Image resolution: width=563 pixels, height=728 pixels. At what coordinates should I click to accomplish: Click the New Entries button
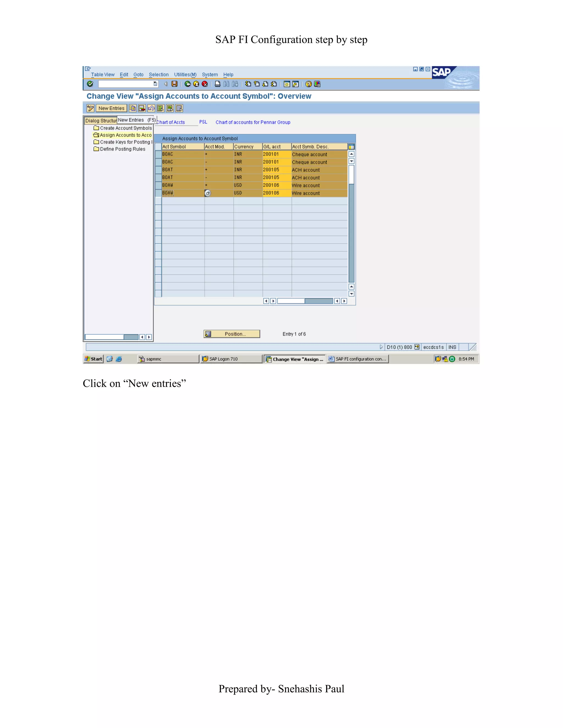[x=111, y=108]
